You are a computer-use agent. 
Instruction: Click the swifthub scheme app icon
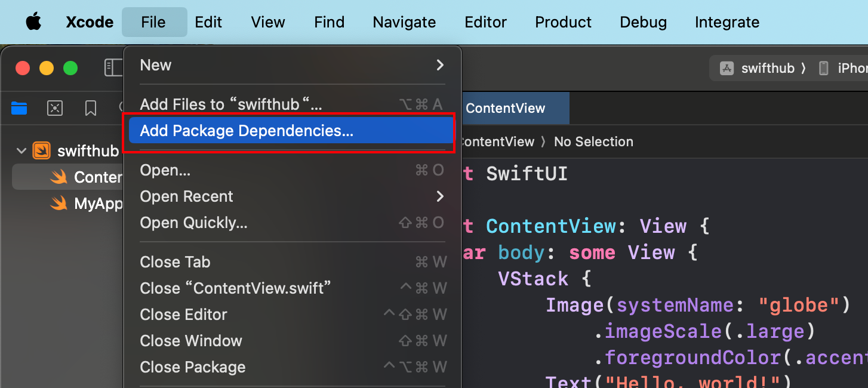(727, 68)
